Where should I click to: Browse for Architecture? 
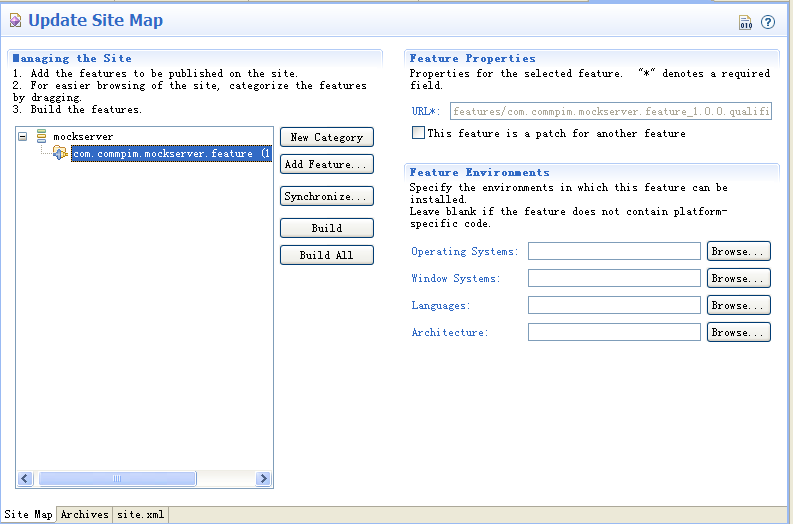[738, 332]
